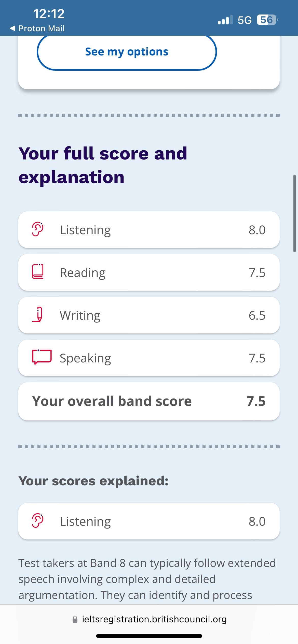Select the Speaking 7.5 score row
Image resolution: width=298 pixels, height=644 pixels.
(x=149, y=358)
